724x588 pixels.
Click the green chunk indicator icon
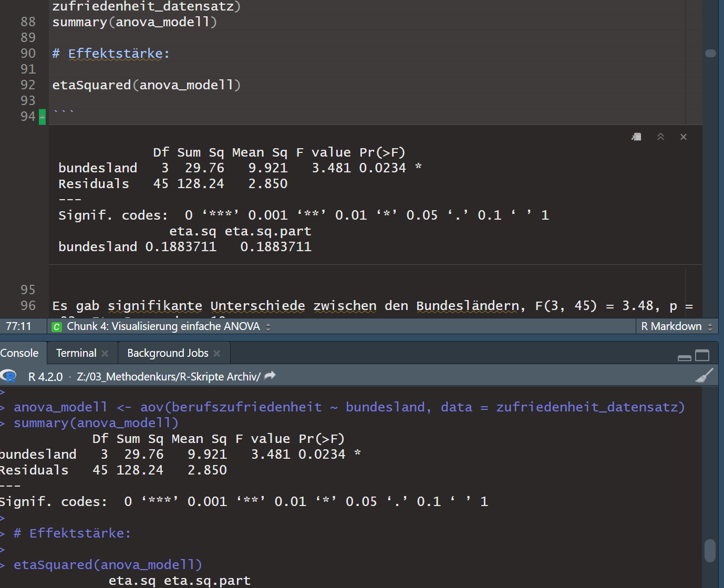(57, 327)
